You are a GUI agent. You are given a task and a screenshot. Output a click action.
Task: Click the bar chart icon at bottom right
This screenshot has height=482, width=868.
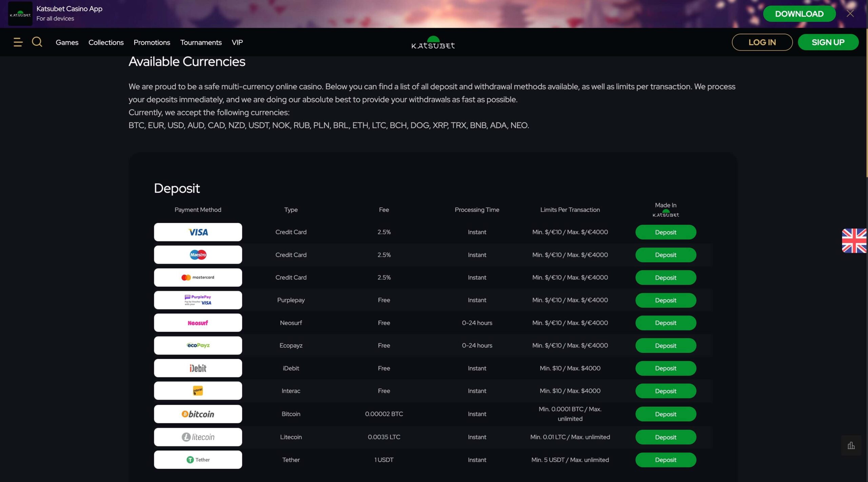pyautogui.click(x=851, y=445)
